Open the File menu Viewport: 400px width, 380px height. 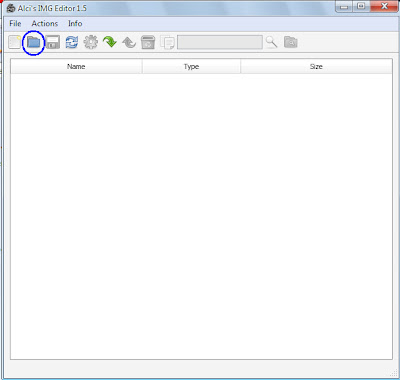coord(15,24)
